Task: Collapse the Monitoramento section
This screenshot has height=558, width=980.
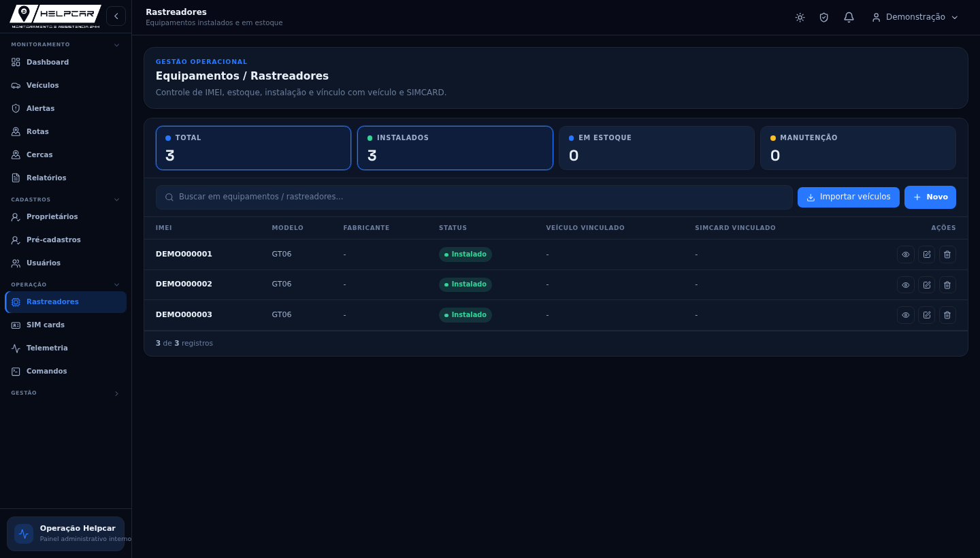Action: (x=65, y=45)
